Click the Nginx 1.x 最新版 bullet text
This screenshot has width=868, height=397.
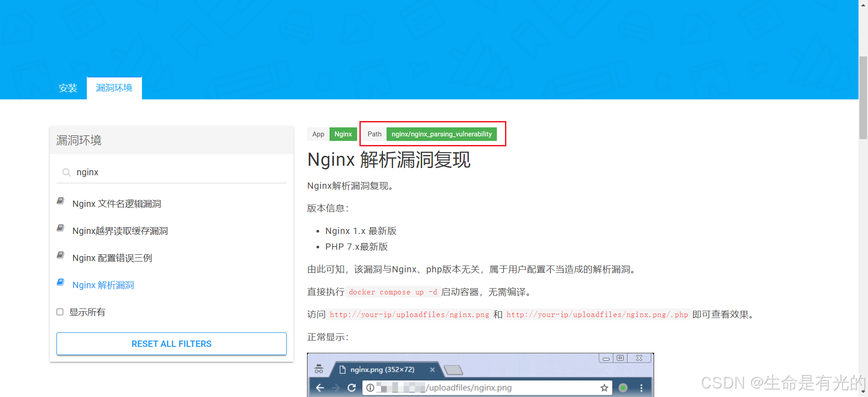(x=361, y=231)
